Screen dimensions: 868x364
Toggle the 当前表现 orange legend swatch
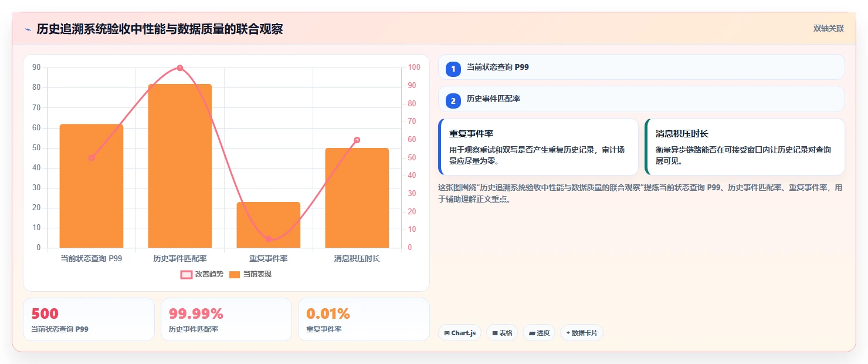pos(235,274)
